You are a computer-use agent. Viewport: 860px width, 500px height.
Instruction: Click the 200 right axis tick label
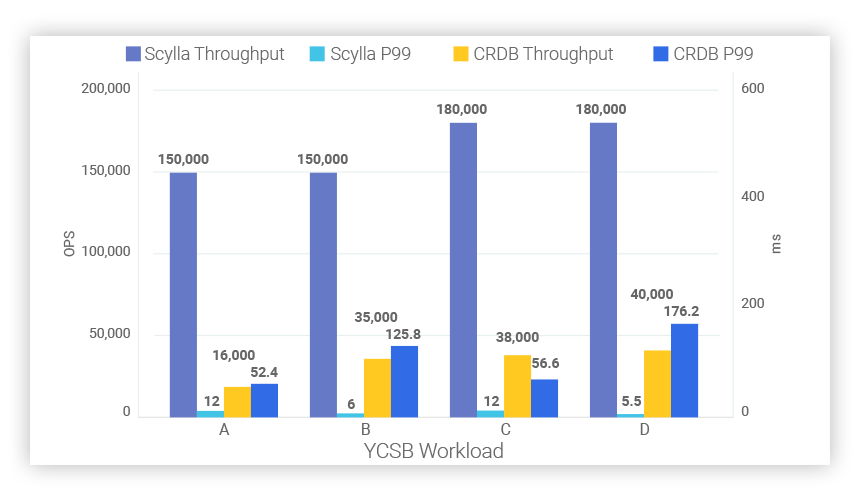click(752, 303)
